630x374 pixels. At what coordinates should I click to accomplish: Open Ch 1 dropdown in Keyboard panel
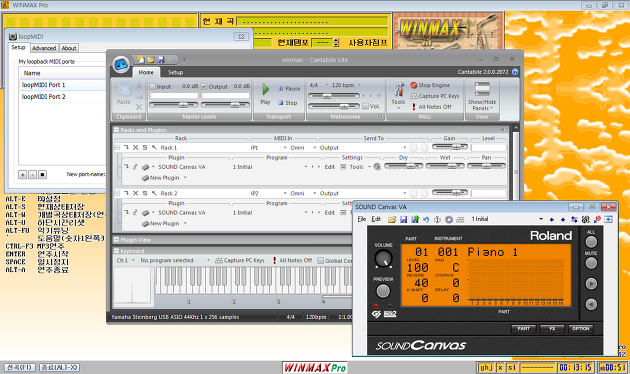pyautogui.click(x=126, y=260)
